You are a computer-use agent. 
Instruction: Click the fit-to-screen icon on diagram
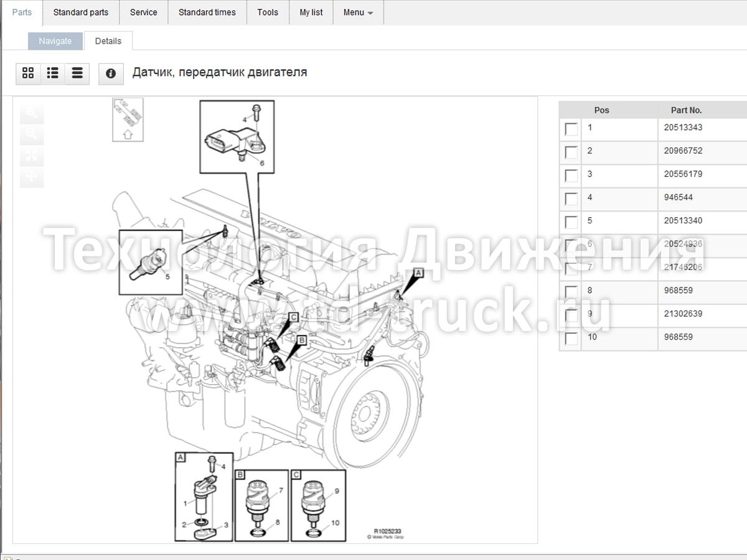pos(32,156)
